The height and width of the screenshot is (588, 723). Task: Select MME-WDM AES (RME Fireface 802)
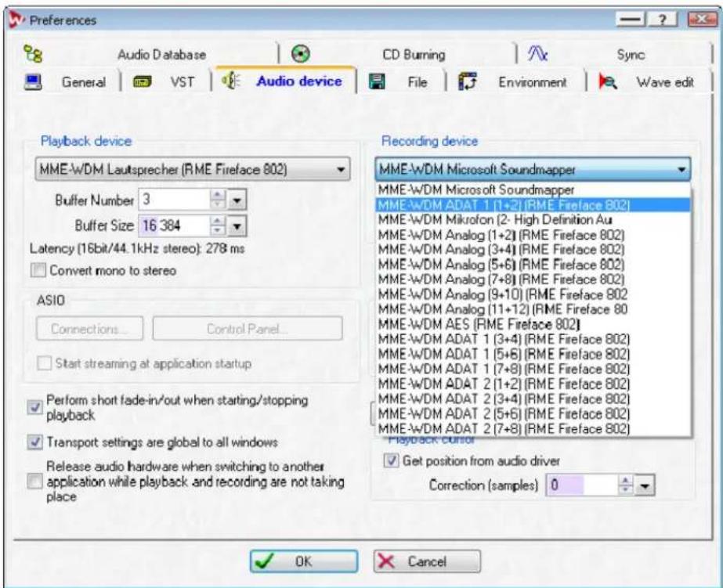(x=533, y=324)
